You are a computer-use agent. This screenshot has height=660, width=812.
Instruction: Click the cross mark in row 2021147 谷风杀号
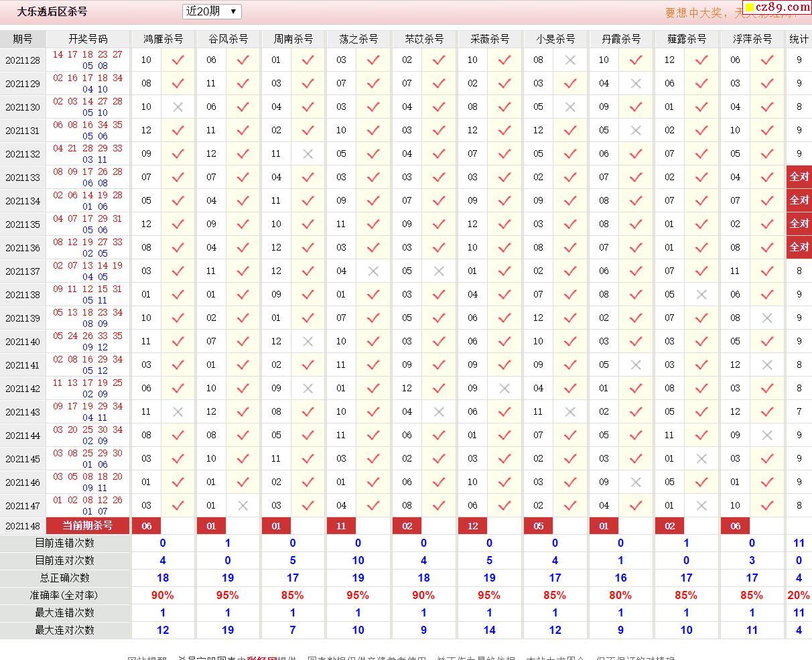pyautogui.click(x=243, y=505)
